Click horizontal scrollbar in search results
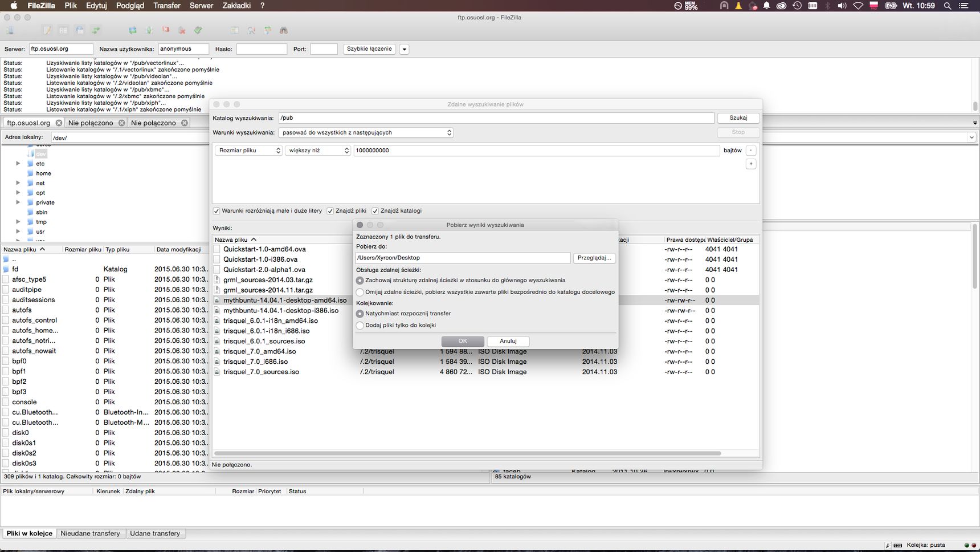 coord(467,453)
